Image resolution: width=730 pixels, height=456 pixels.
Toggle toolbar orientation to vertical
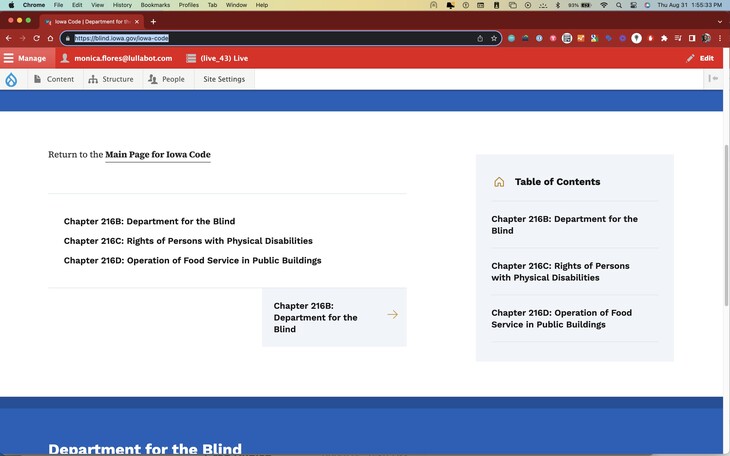[x=713, y=79]
